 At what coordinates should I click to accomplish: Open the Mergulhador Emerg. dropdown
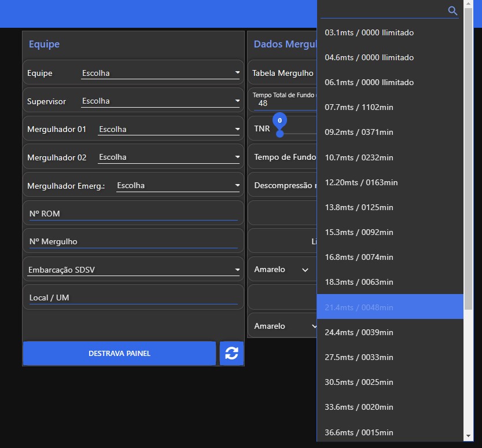[178, 186]
